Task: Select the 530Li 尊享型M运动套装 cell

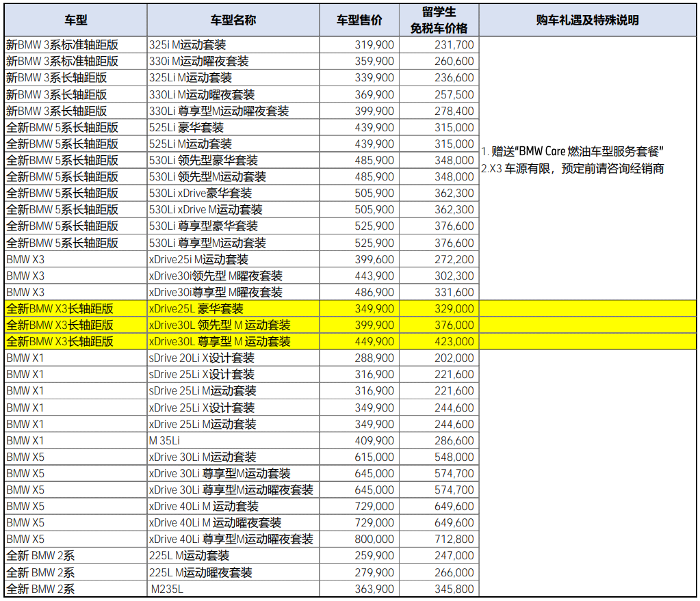Action: click(233, 243)
